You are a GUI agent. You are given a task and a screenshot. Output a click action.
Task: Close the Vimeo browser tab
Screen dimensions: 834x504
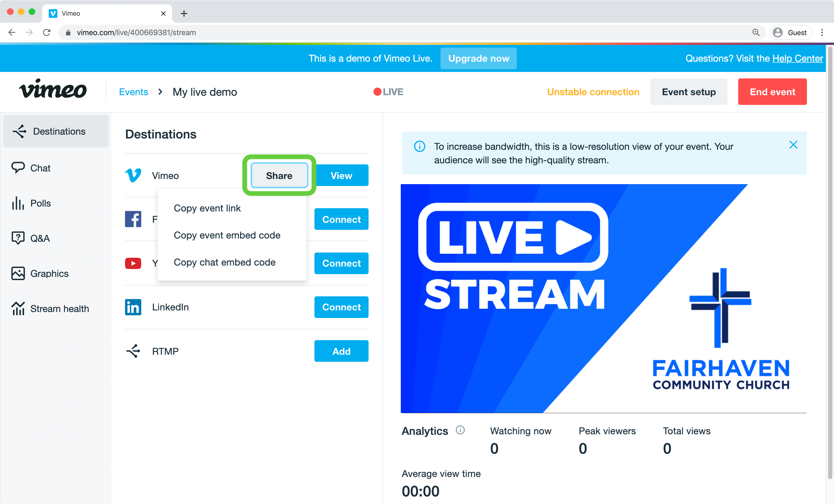tap(163, 14)
